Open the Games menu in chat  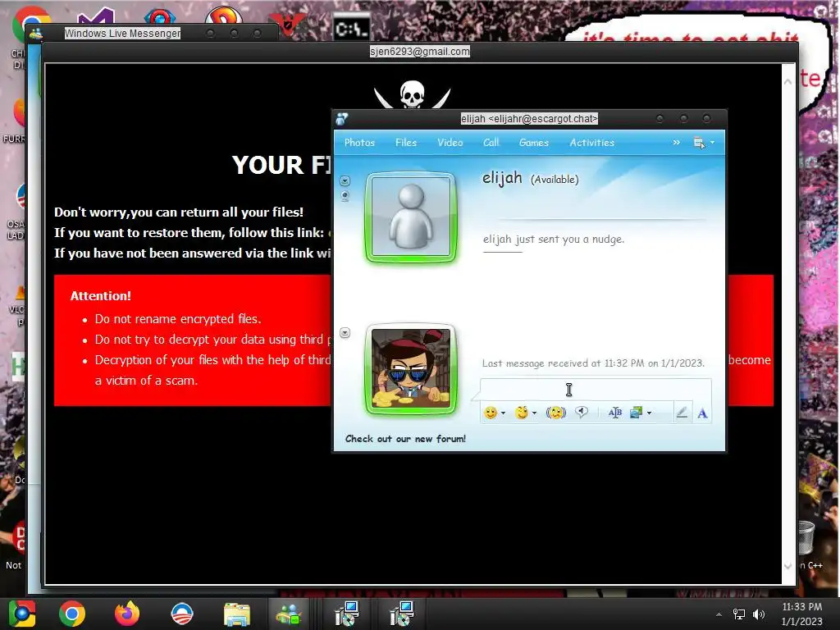(x=533, y=143)
